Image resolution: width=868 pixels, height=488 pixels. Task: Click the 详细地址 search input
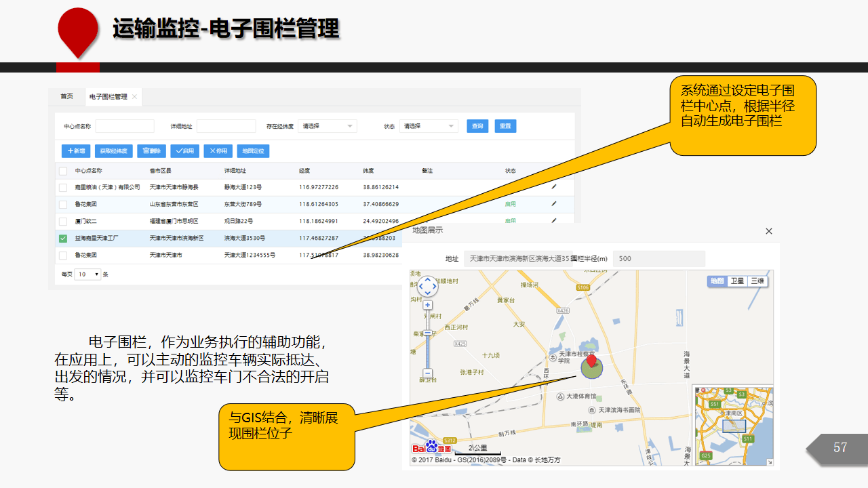point(226,126)
